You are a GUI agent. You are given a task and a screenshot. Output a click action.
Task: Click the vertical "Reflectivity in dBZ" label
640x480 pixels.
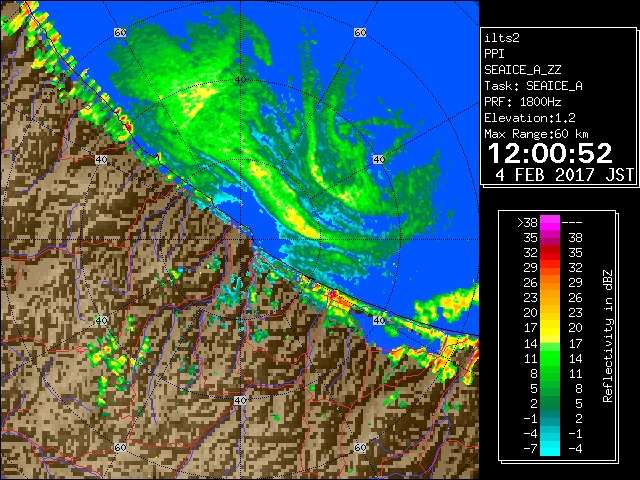click(607, 336)
